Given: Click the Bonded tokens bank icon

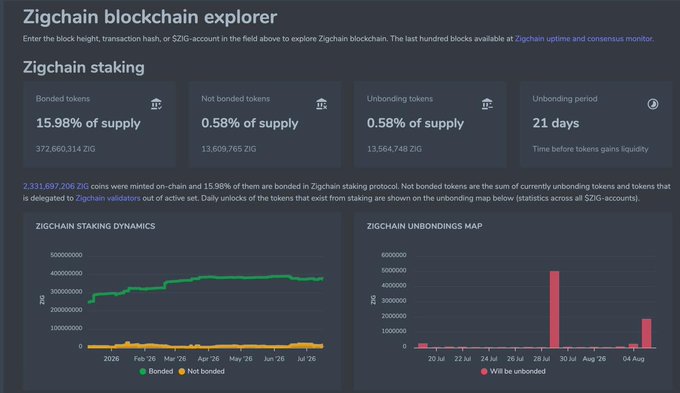Looking at the screenshot, I should [156, 104].
